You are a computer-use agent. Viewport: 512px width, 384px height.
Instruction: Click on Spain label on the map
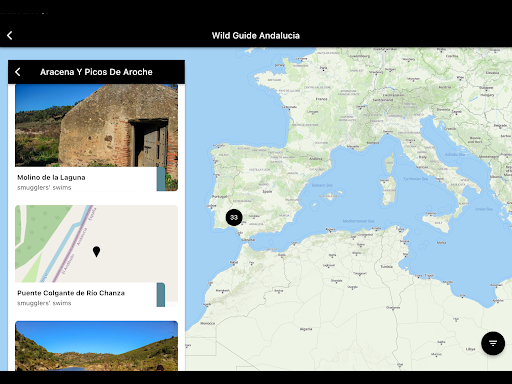point(267,192)
